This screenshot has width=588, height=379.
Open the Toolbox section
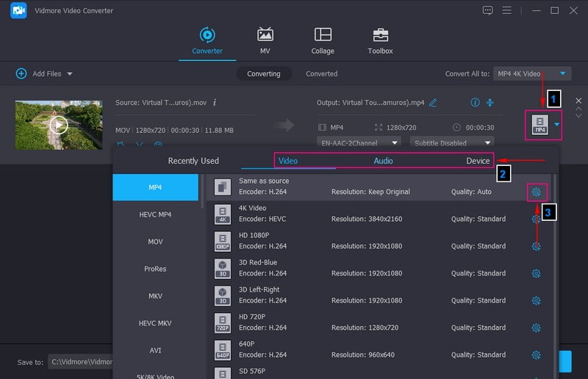[x=380, y=41]
